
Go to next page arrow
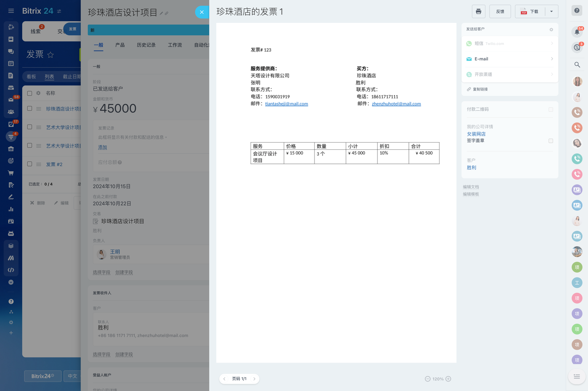point(254,379)
